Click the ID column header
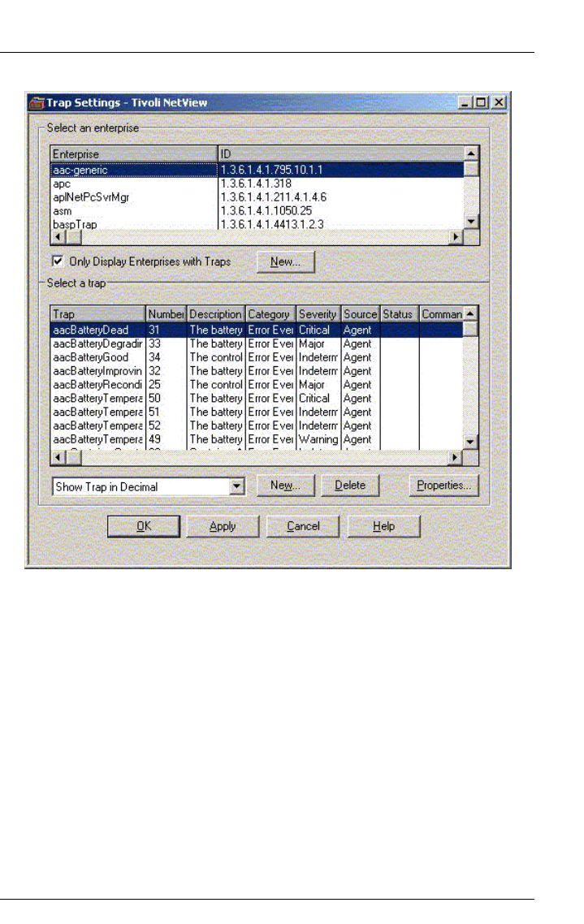This screenshot has width=584, height=924. tap(341, 153)
